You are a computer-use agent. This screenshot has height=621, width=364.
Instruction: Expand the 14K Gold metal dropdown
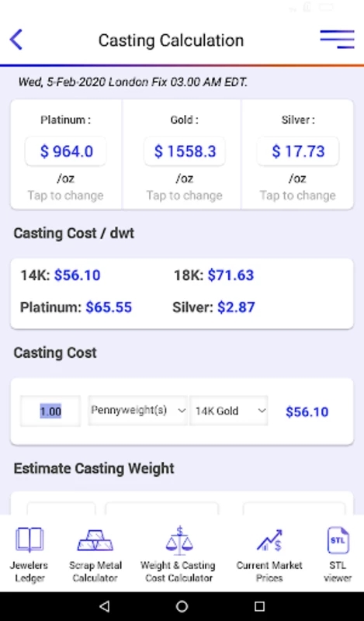tap(228, 411)
